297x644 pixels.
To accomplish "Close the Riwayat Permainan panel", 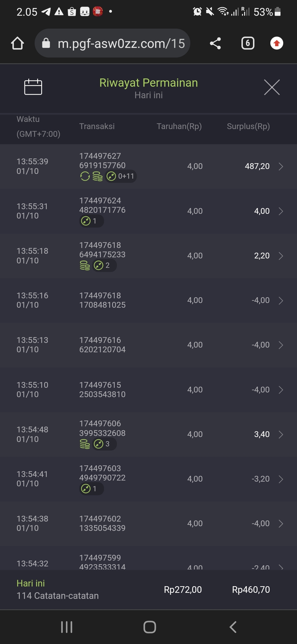I will tap(272, 87).
